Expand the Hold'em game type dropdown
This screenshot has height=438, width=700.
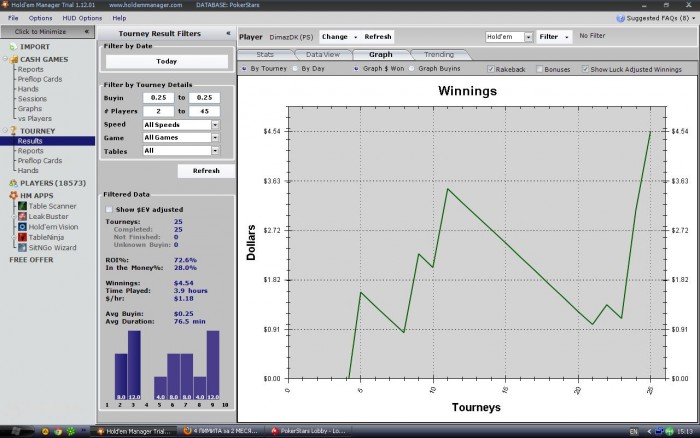[x=509, y=37]
